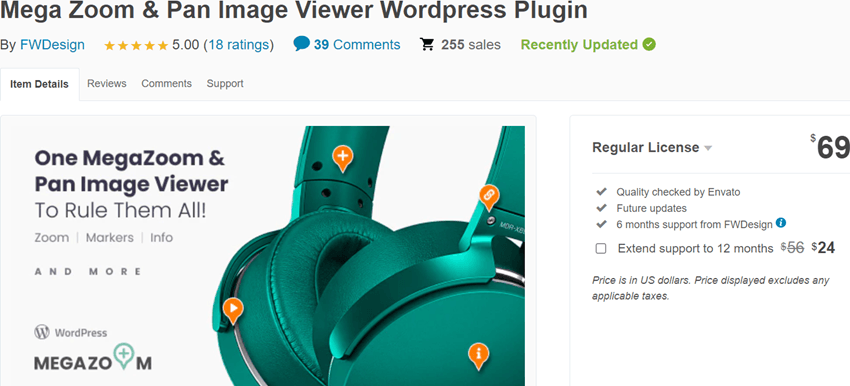Click the Quality checked by Envato text
850x386 pixels.
click(678, 192)
